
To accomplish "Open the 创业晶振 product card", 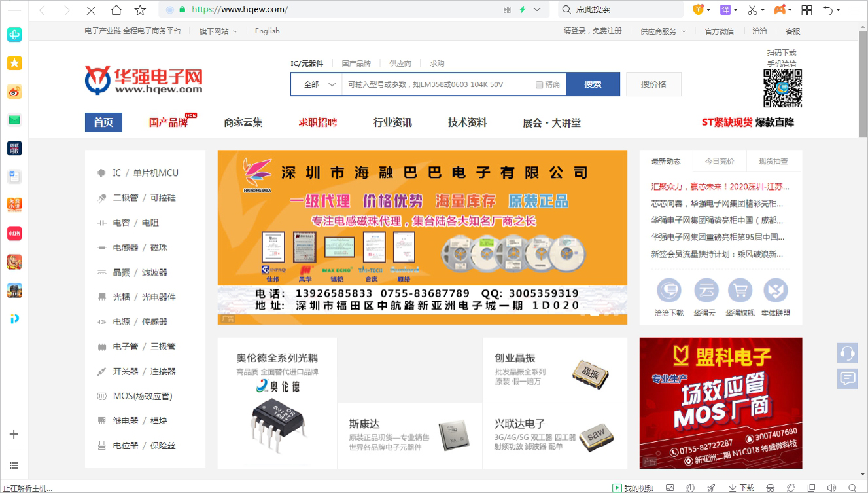I will 555,370.
